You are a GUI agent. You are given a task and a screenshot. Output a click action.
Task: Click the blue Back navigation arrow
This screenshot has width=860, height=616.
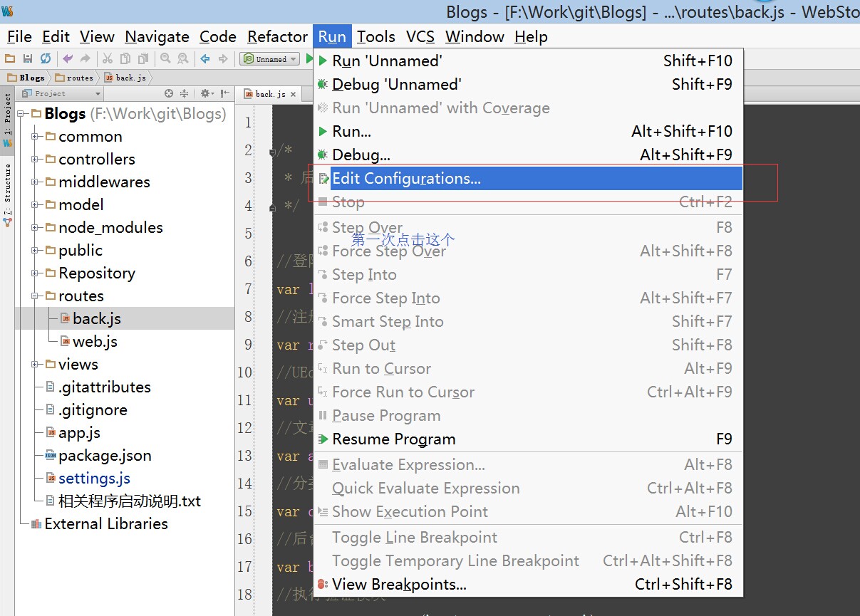pyautogui.click(x=205, y=59)
